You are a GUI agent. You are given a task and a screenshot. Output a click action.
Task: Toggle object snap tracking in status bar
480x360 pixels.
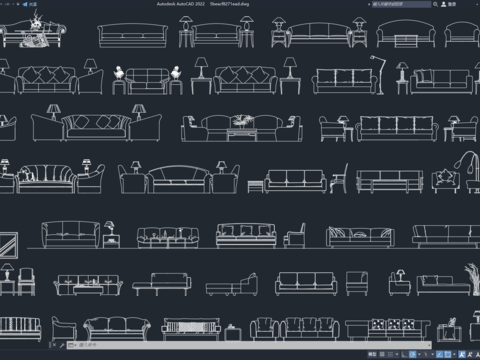(x=439, y=354)
